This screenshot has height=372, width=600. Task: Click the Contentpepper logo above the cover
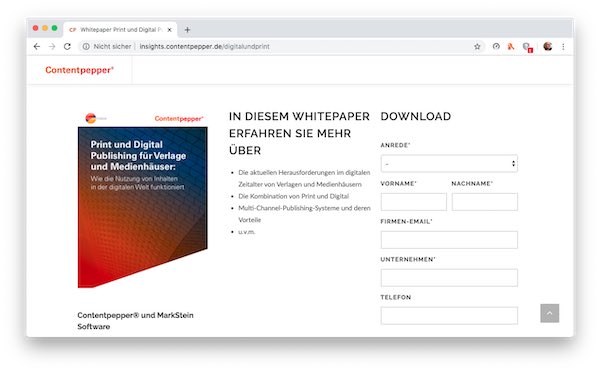pos(179,119)
